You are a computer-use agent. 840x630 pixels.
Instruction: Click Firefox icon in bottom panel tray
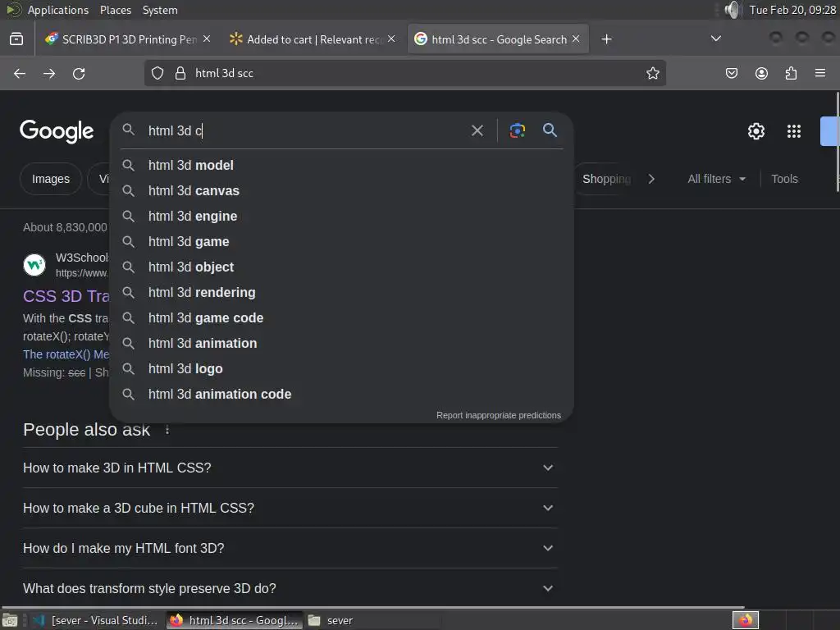pos(746,620)
